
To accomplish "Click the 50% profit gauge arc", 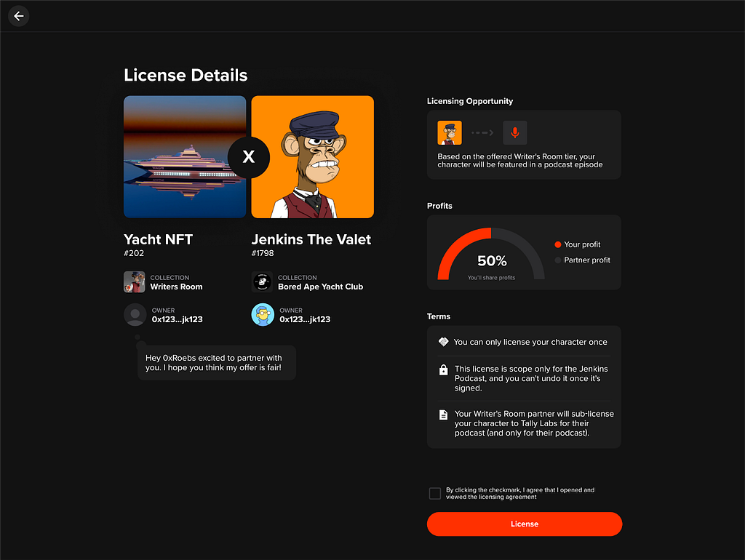I will pos(491,254).
